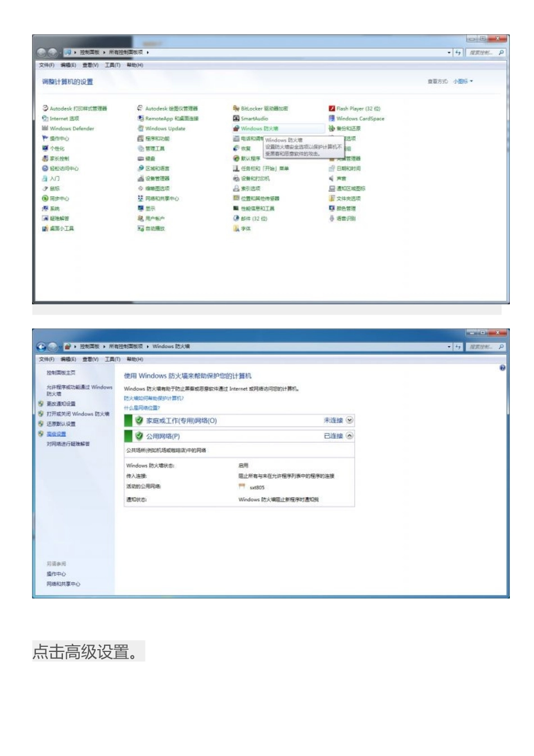Open SmartAudio control panel item
Viewport: 534px width, 756px height.
[254, 119]
